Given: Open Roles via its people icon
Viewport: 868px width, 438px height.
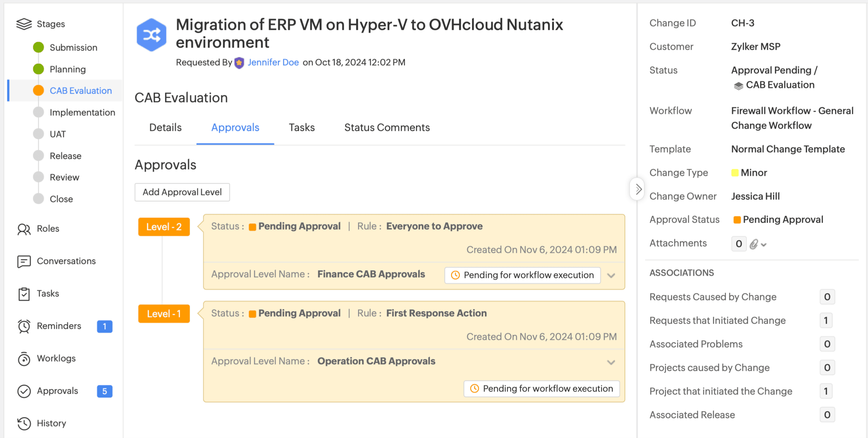Looking at the screenshot, I should coord(24,229).
